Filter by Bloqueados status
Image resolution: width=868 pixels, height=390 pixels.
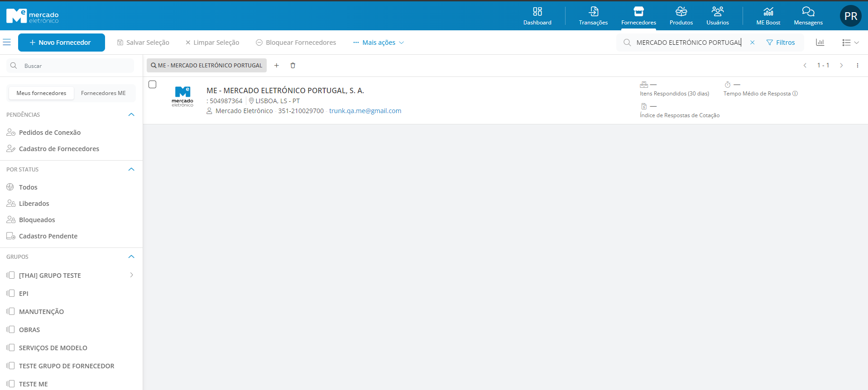tap(37, 220)
